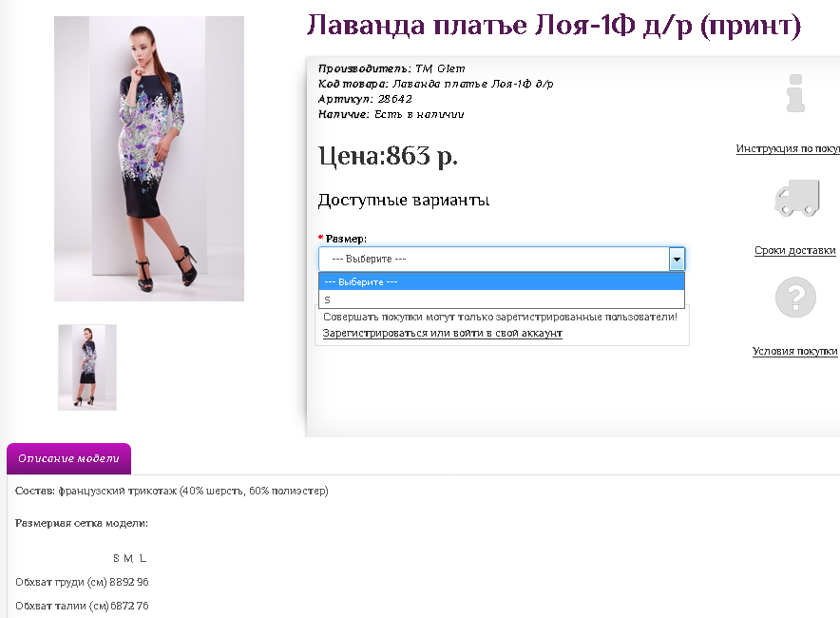Image resolution: width=840 pixels, height=618 pixels.
Task: Choose size S from the dropdown list
Action: click(501, 299)
